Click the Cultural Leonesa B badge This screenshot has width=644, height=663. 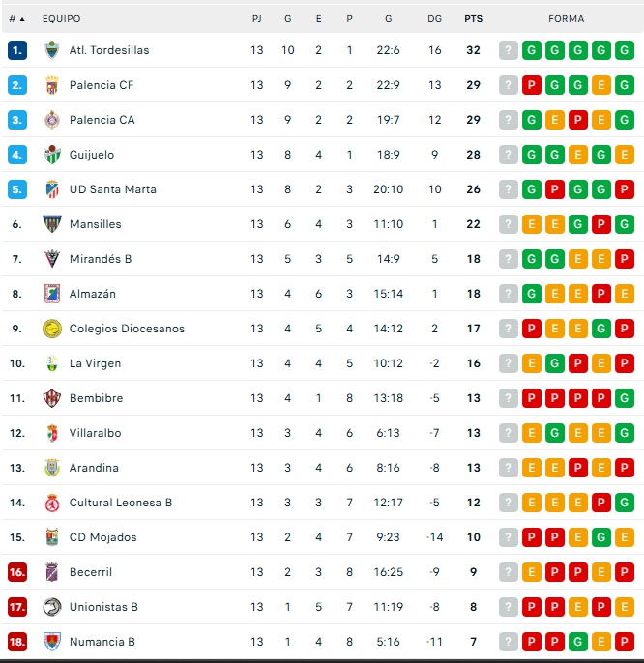coord(52,503)
